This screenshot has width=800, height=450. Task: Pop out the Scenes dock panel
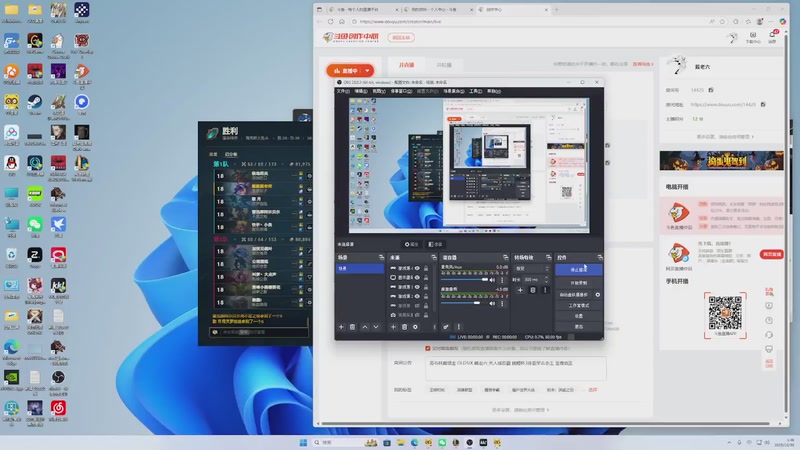point(381,257)
